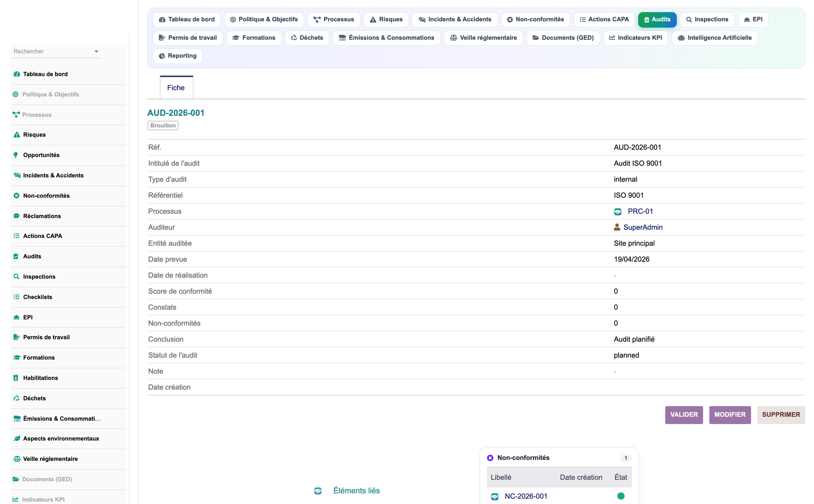Click the Éléments liés link
This screenshot has width=814, height=504.
pos(356,491)
